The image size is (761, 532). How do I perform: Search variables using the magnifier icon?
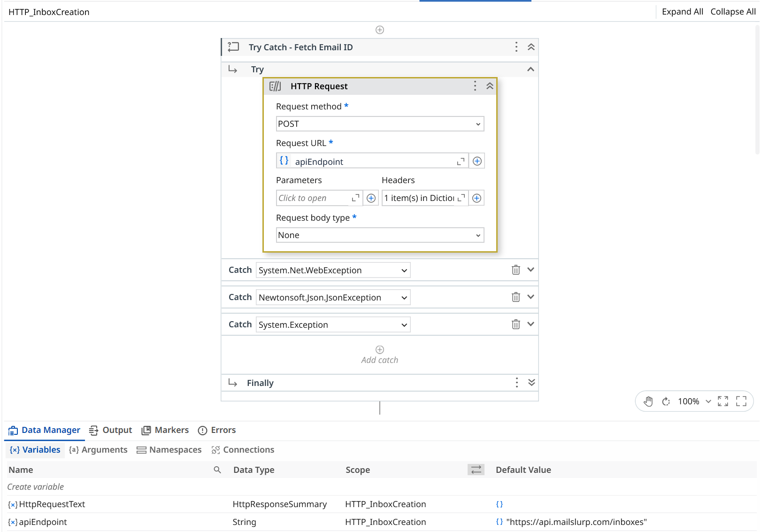[217, 470]
